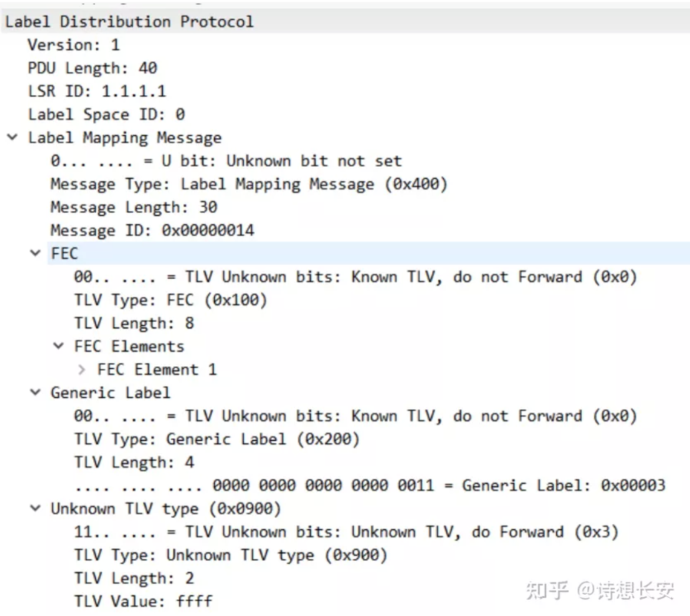Screen dimensions: 690x616
Task: Expand FEC Element 1
Action: pos(82,370)
